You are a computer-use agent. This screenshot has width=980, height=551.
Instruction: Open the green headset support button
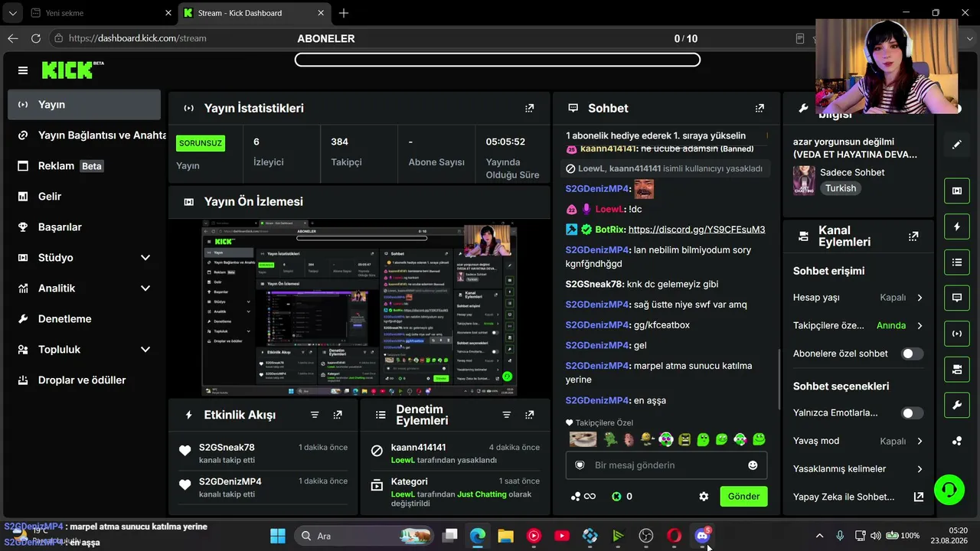point(949,490)
